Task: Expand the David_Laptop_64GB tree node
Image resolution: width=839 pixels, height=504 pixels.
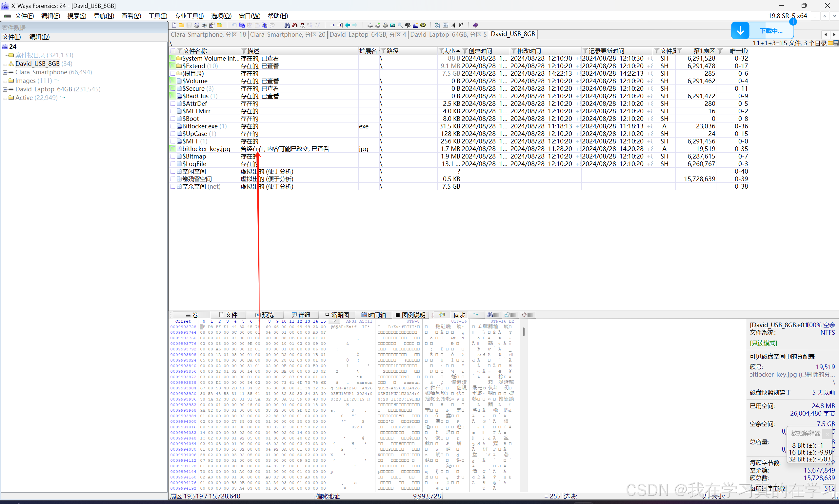Action: click(x=5, y=89)
